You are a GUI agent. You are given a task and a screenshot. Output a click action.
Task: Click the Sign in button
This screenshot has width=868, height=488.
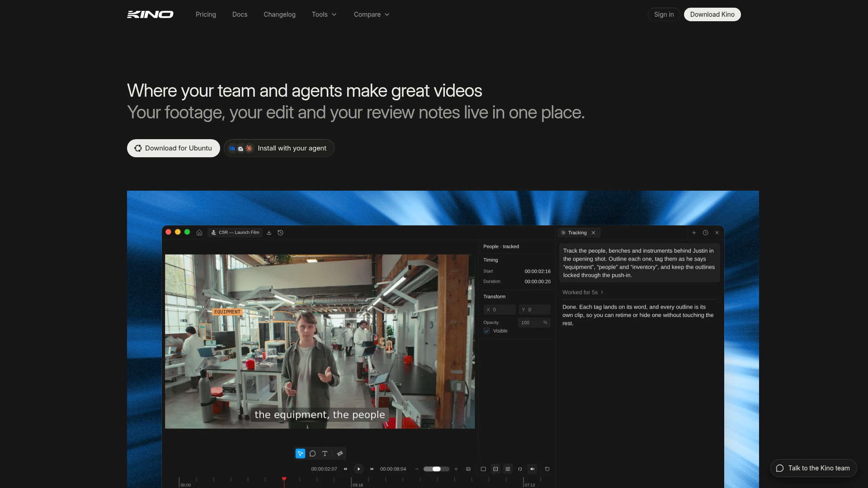coord(664,14)
